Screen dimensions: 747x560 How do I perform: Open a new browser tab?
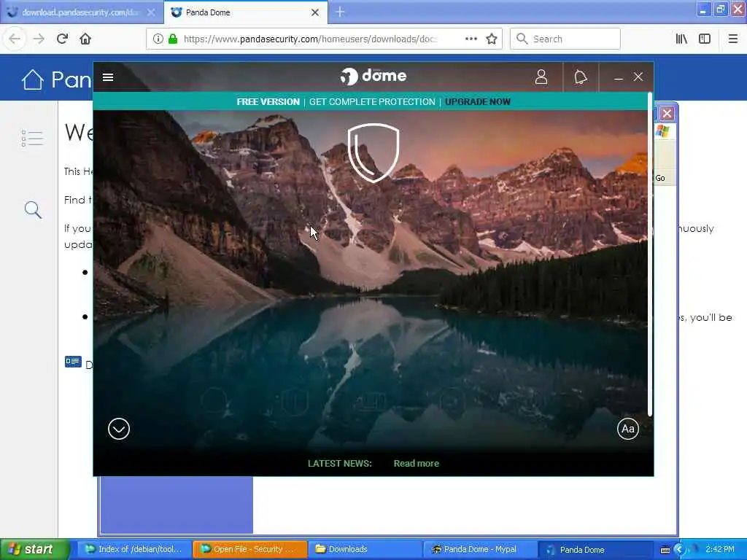click(x=340, y=12)
